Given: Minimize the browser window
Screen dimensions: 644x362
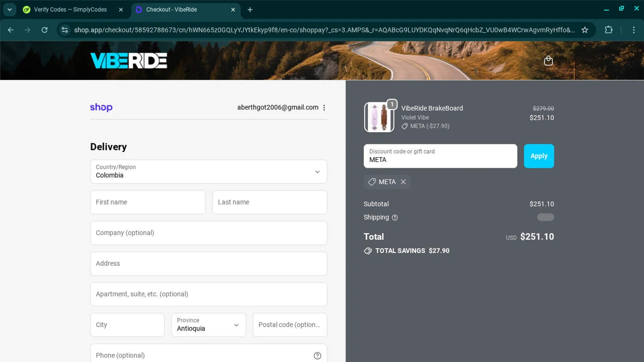Looking at the screenshot, I should pos(606,9).
